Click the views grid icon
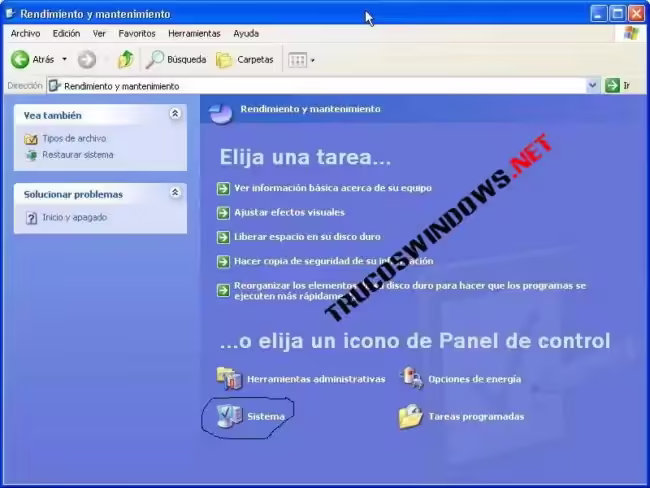Screen dimensions: 650x488 (x=297, y=60)
